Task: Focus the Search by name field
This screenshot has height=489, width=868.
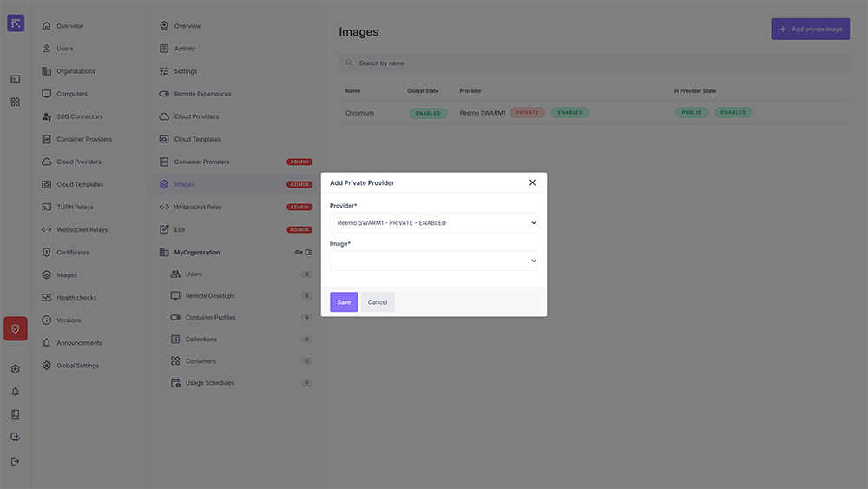Action: coord(594,63)
